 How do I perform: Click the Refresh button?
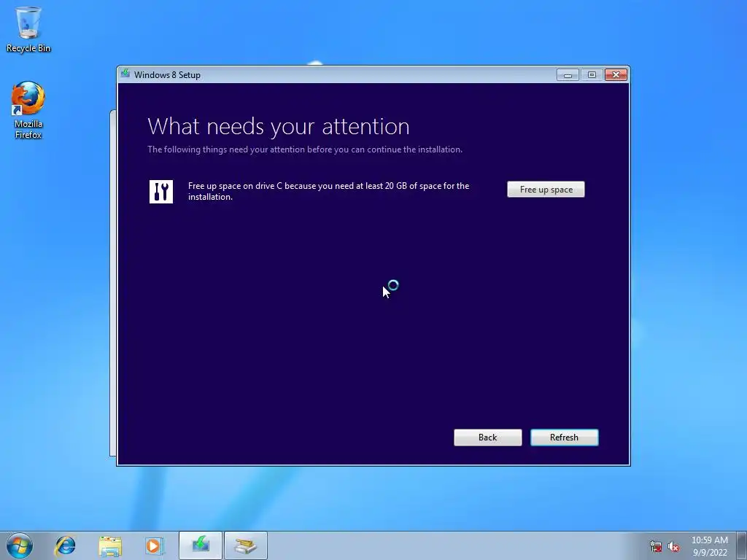pyautogui.click(x=564, y=437)
